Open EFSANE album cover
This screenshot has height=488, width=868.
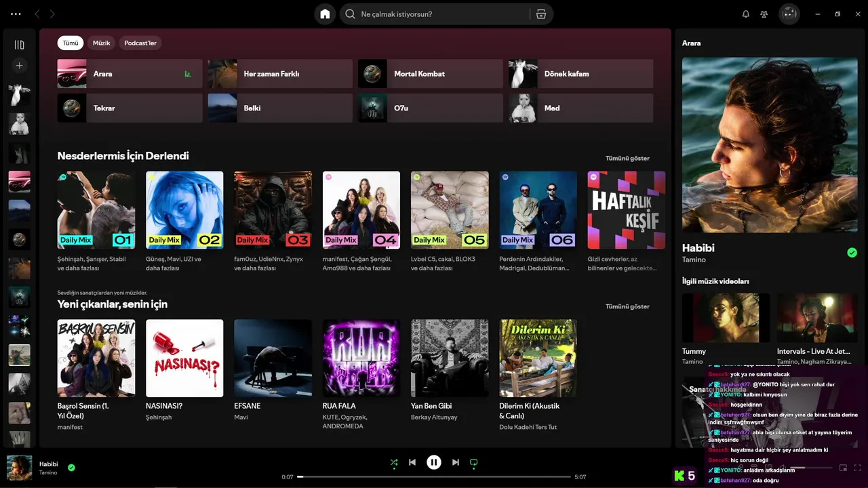click(x=273, y=358)
